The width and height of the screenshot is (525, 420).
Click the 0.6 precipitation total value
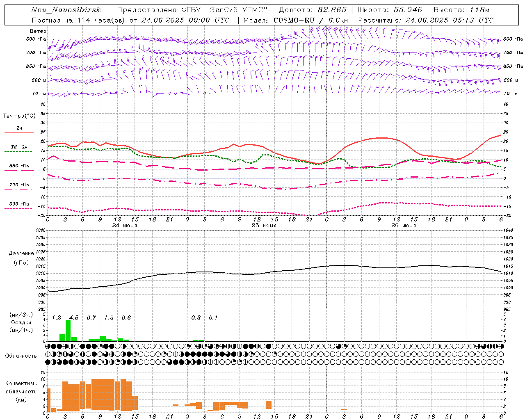tap(126, 318)
